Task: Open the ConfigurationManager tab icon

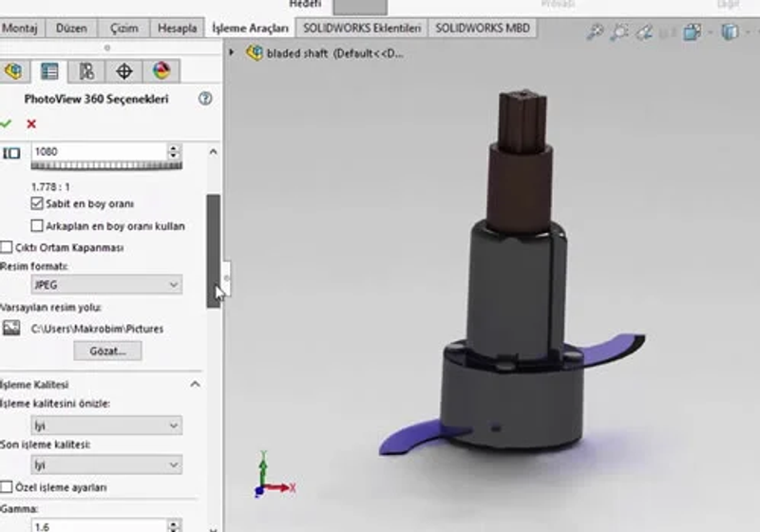Action: tap(86, 71)
